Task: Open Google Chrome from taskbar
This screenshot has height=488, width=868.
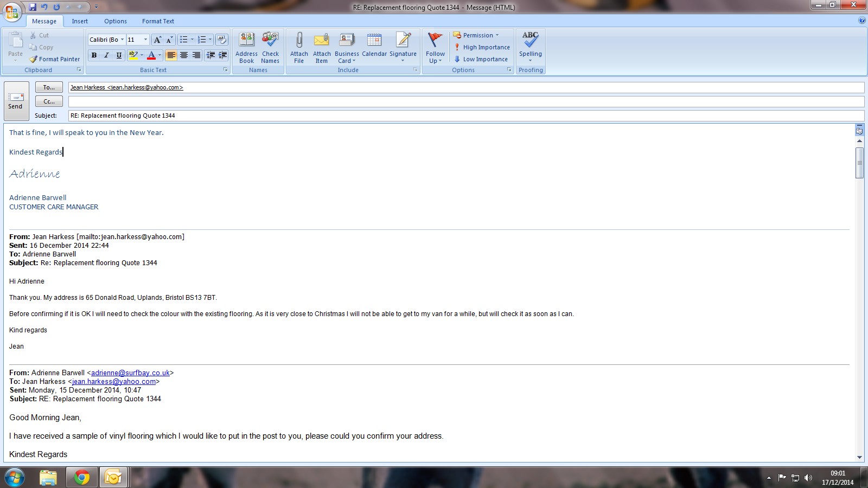Action: (x=82, y=478)
